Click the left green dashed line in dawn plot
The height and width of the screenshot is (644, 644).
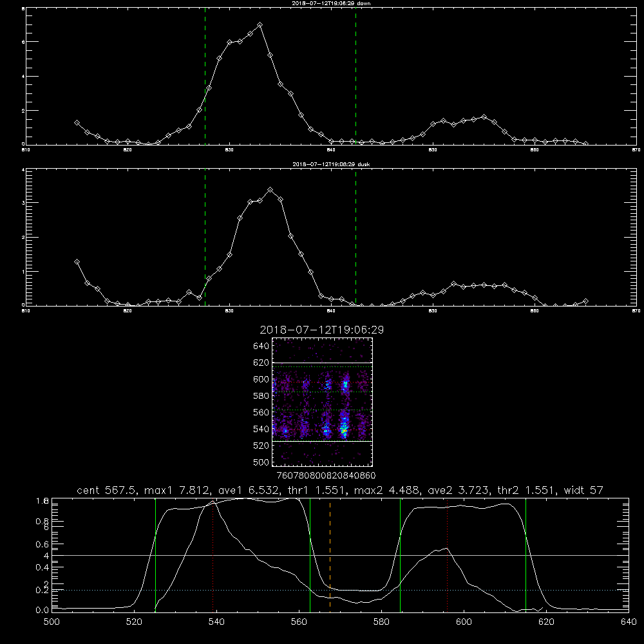click(205, 76)
